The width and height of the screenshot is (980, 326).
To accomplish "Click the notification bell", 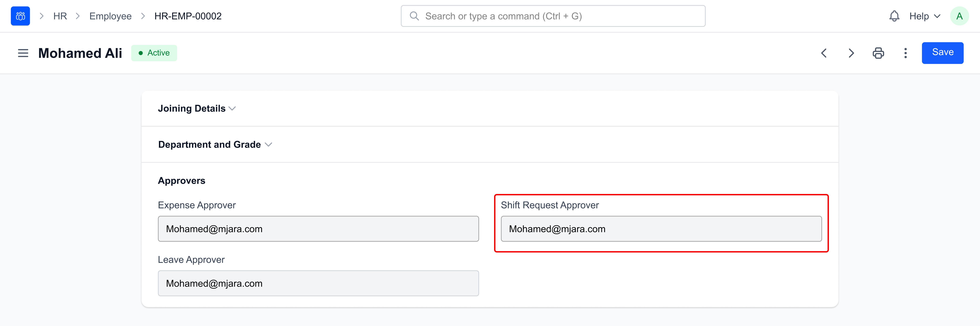I will click(x=894, y=16).
